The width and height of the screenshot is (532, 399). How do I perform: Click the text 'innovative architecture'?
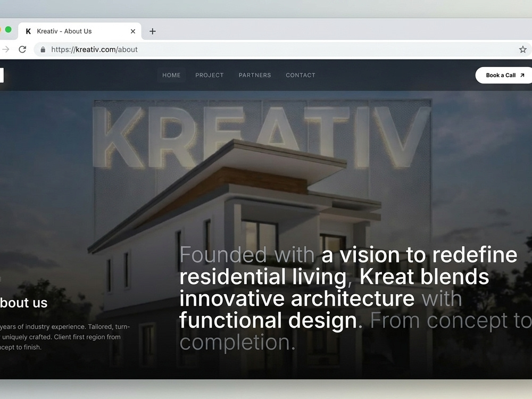pos(297,298)
